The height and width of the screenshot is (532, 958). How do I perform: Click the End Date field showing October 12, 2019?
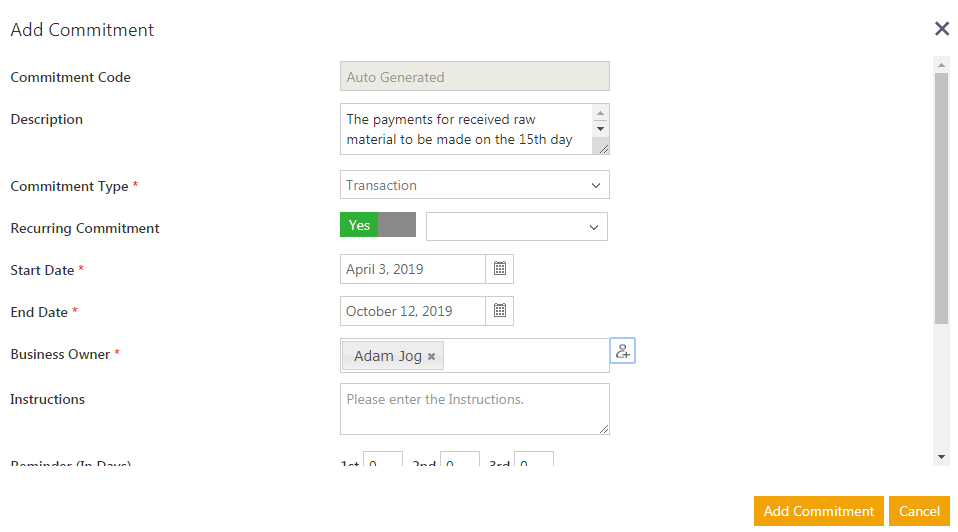click(x=413, y=311)
